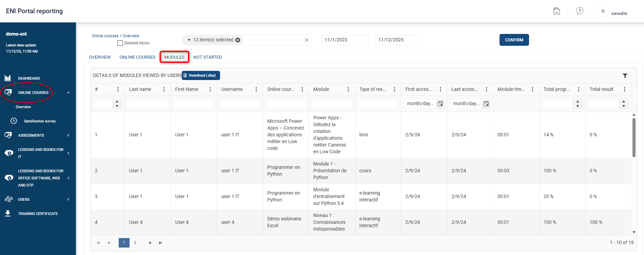Increase the Total result filter spinner

coord(624,101)
